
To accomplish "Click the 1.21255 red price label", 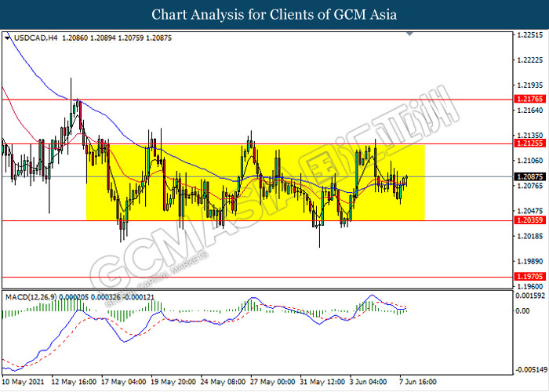I will pos(530,143).
